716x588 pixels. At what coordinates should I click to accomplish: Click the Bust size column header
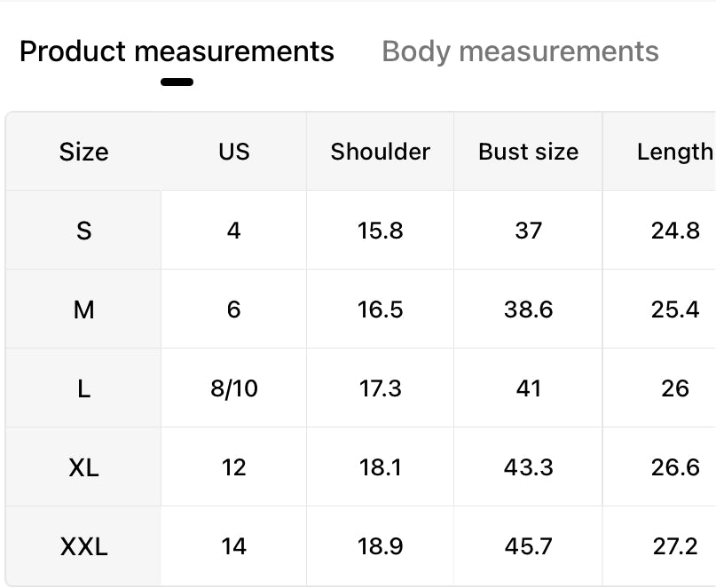[528, 152]
